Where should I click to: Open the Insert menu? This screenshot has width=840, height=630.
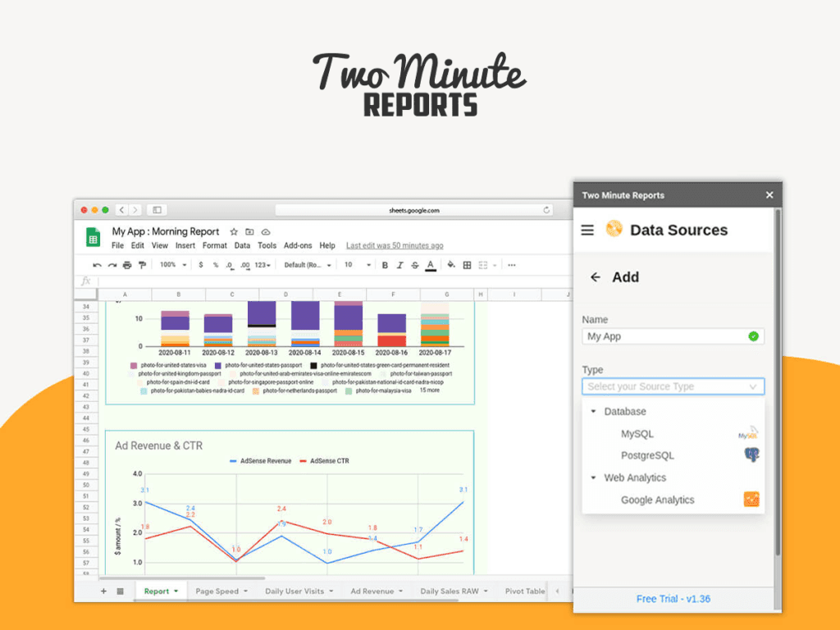click(185, 246)
